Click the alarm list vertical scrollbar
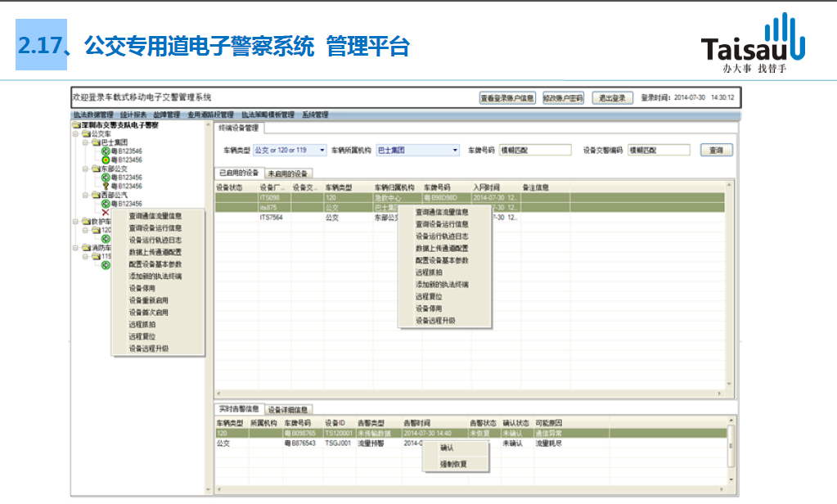The image size is (837, 504). click(731, 454)
